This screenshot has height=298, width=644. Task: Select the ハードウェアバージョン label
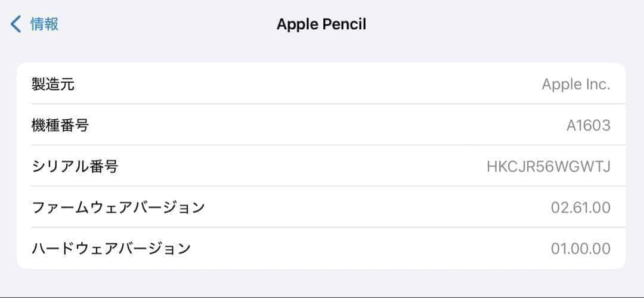[111, 248]
